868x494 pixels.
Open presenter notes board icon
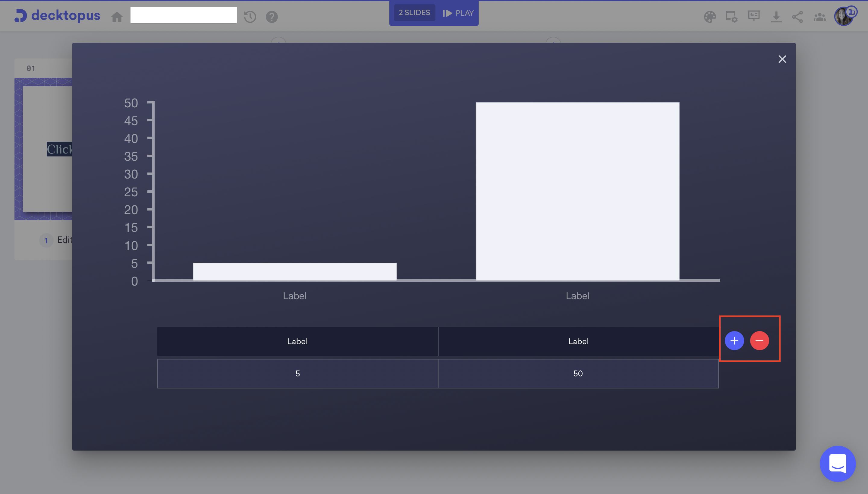(754, 16)
